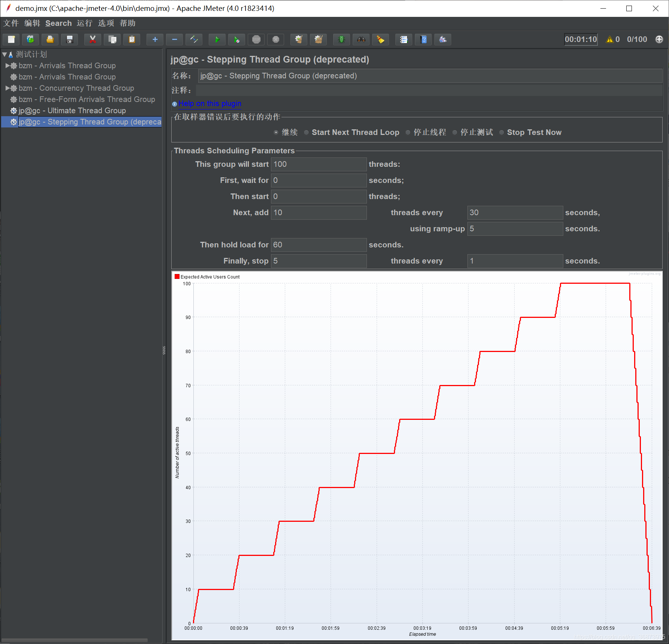Screen dimensions: 669x644
Task: Click the Clear All results icon
Action: point(318,39)
